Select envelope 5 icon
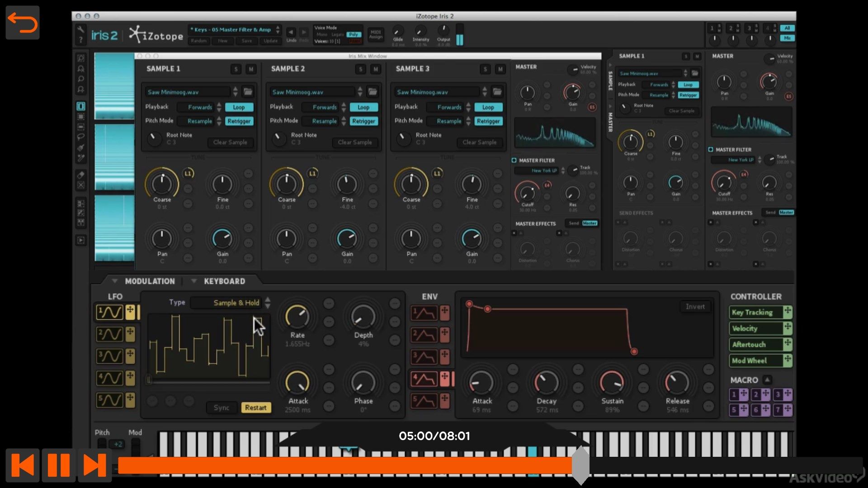 [x=424, y=401]
